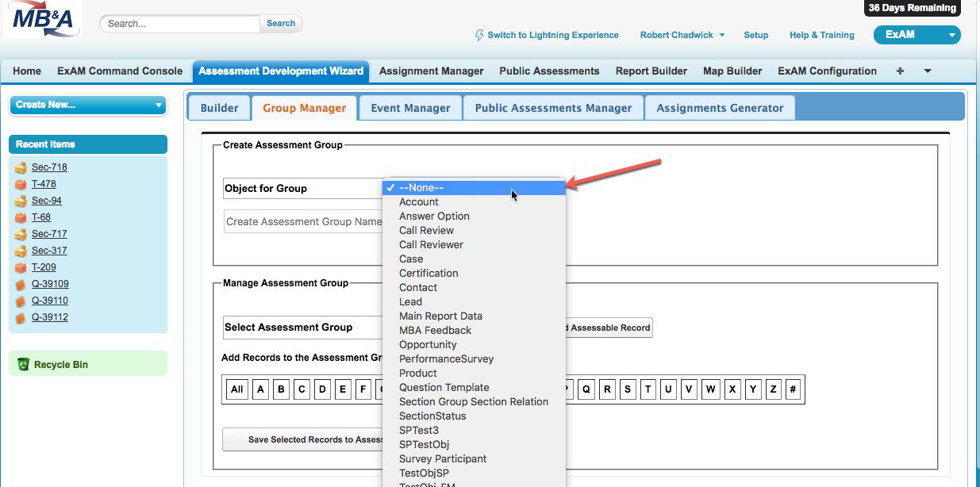Click the Sec-94 record icon
This screenshot has height=487, width=980.
[21, 201]
